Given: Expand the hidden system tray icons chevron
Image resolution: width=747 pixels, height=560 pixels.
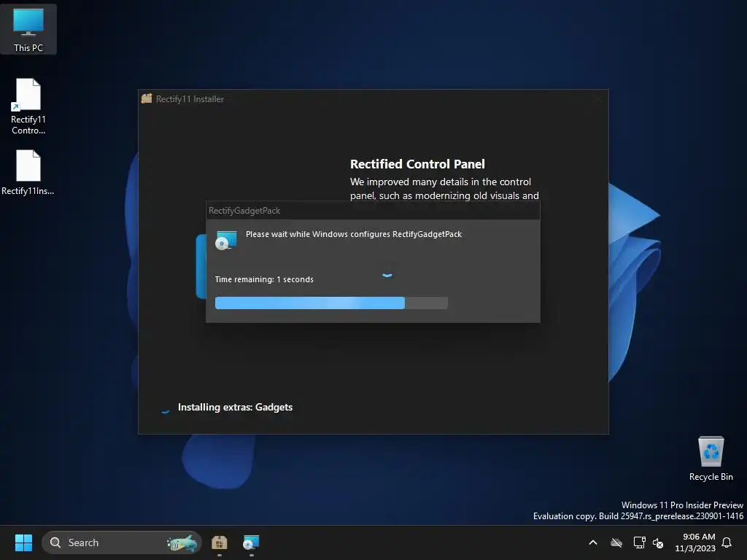Looking at the screenshot, I should click(593, 542).
